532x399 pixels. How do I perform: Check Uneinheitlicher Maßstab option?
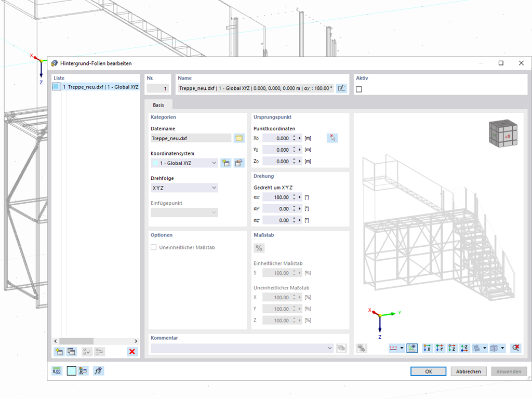(154, 247)
